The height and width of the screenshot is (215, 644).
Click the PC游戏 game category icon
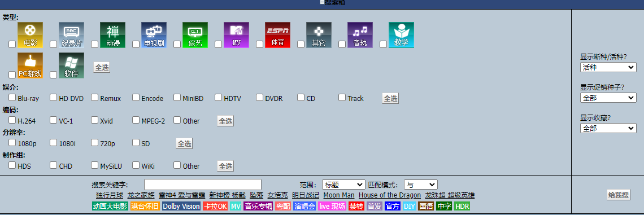(x=30, y=65)
